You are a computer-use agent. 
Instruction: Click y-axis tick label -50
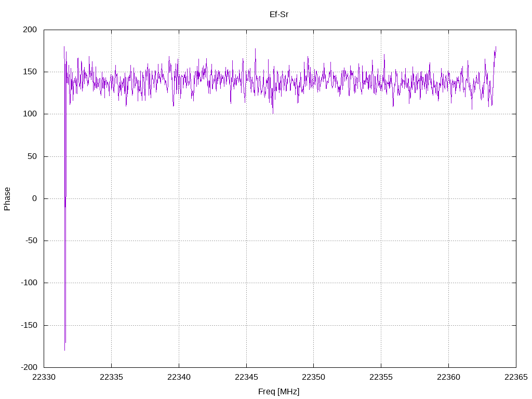[31, 241]
